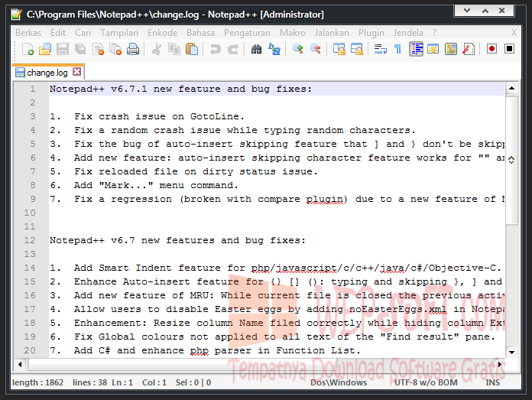Open the question mark help menu
The image size is (532, 400).
tap(435, 33)
